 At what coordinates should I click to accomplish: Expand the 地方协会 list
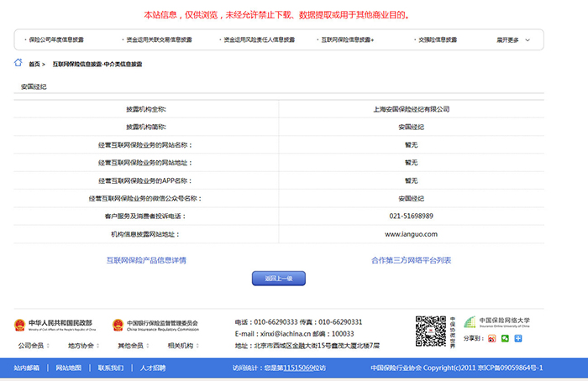coord(84,346)
